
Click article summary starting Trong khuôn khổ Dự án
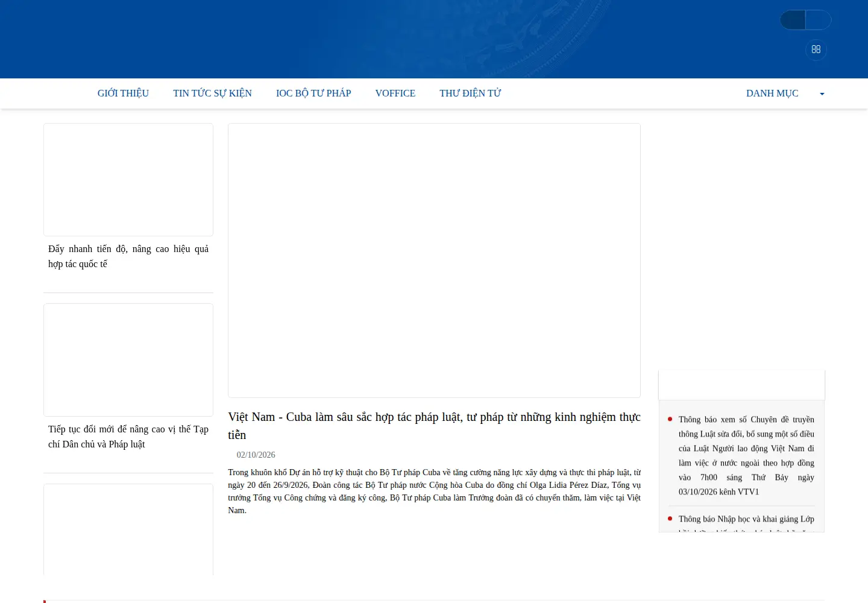point(434,491)
